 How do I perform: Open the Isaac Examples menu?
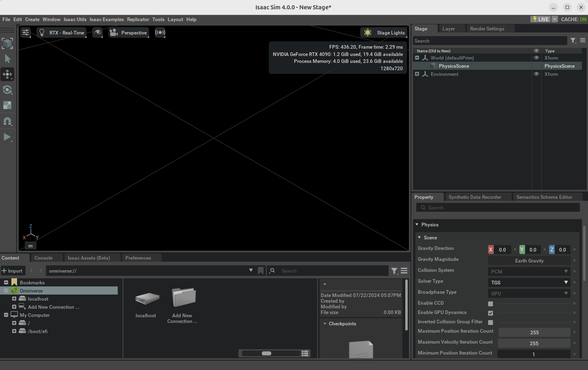point(107,19)
